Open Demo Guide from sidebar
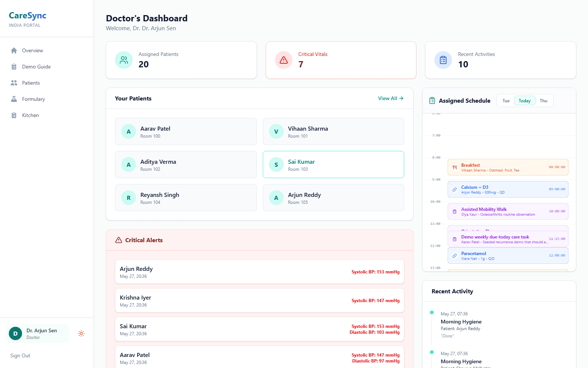588x368 pixels. [47, 67]
